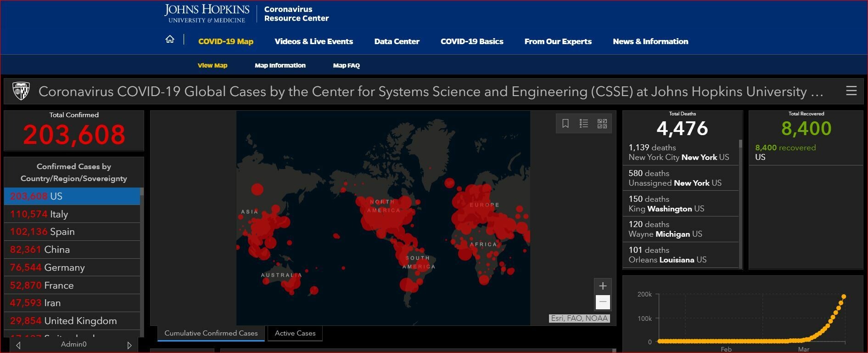
Task: Select the US row in country list
Action: click(x=72, y=196)
